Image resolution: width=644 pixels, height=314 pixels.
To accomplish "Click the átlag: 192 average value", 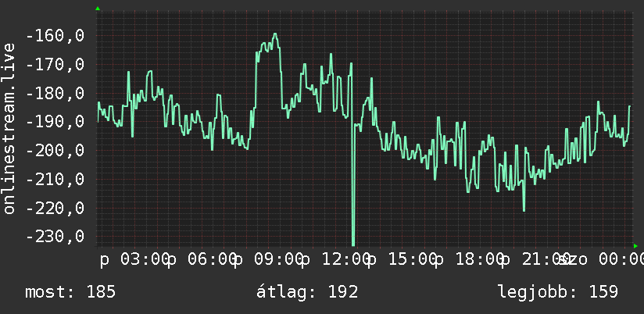I will pyautogui.click(x=307, y=292).
